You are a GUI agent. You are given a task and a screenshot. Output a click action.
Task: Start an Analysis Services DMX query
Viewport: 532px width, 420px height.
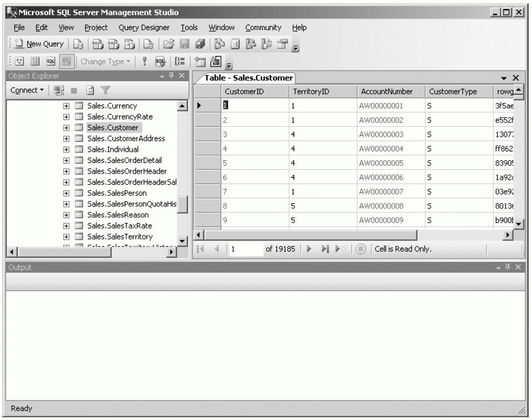(x=113, y=44)
